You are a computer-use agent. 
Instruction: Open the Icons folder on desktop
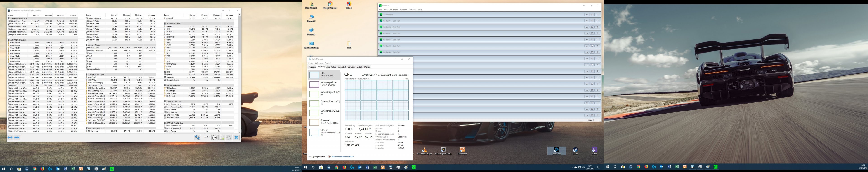(349, 45)
